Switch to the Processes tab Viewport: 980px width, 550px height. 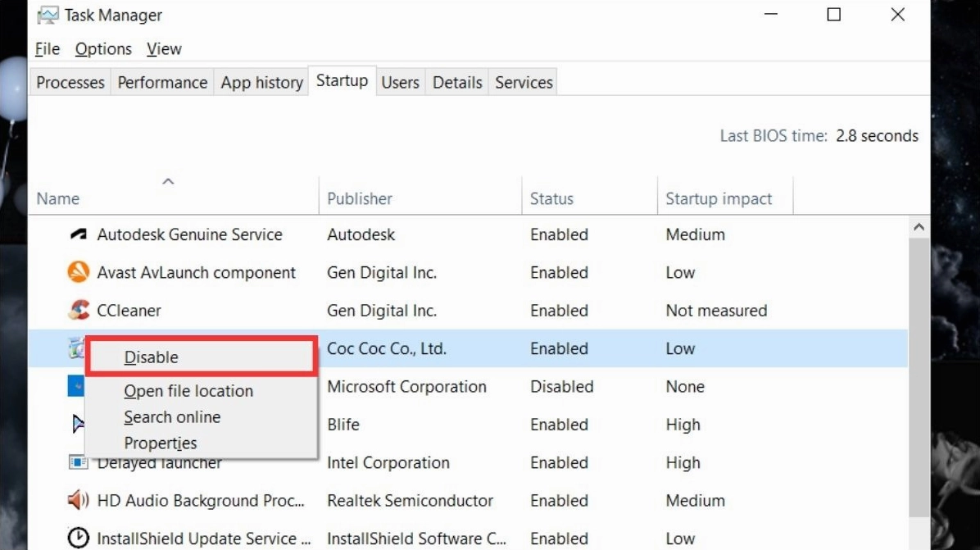(x=69, y=81)
